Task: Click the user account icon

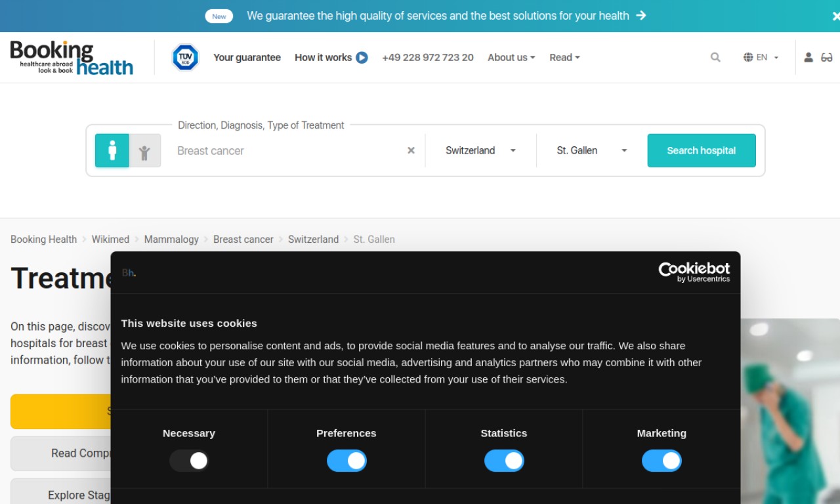Action: 808,58
